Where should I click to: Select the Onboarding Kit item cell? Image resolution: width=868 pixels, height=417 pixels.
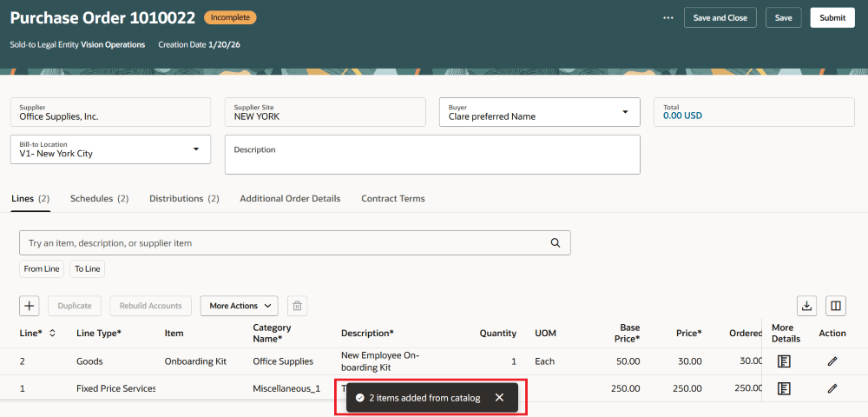pos(195,361)
